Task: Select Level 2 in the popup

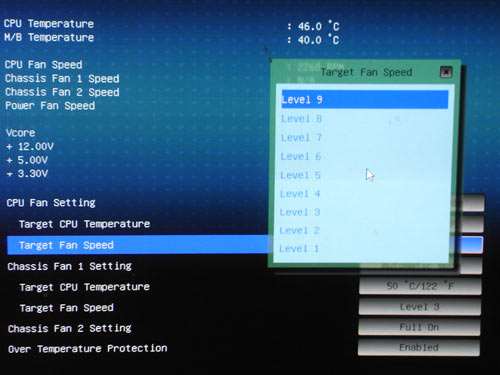Action: [365, 230]
